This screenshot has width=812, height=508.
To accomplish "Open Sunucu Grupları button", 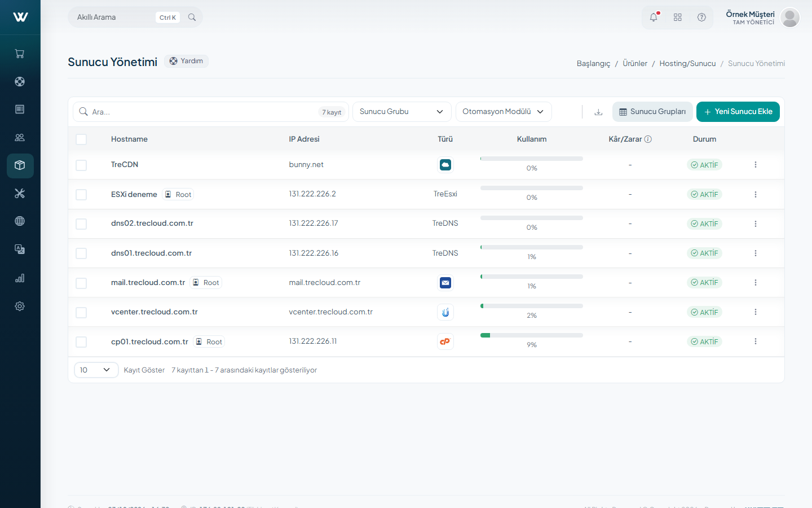I will [x=652, y=112].
